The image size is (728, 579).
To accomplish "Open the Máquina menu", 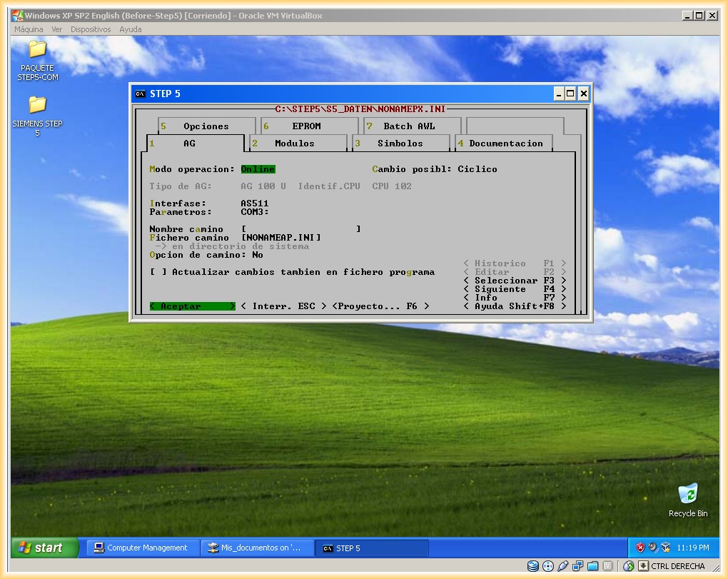I will coord(29,29).
